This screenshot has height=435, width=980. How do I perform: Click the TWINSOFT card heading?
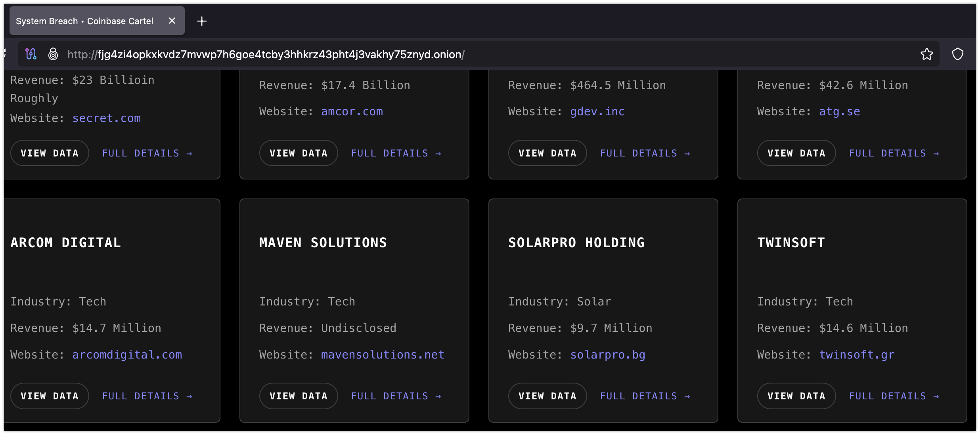click(x=791, y=242)
